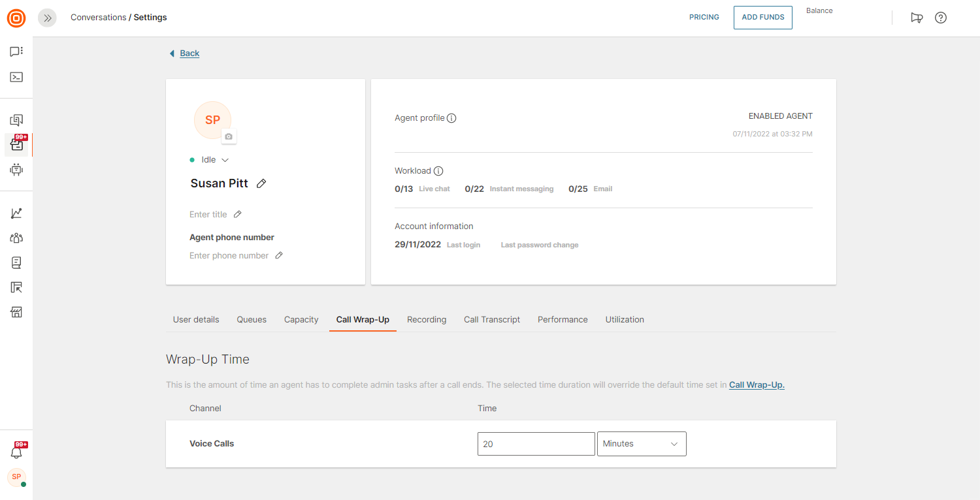Open the Minutes time unit dropdown

[x=642, y=444]
